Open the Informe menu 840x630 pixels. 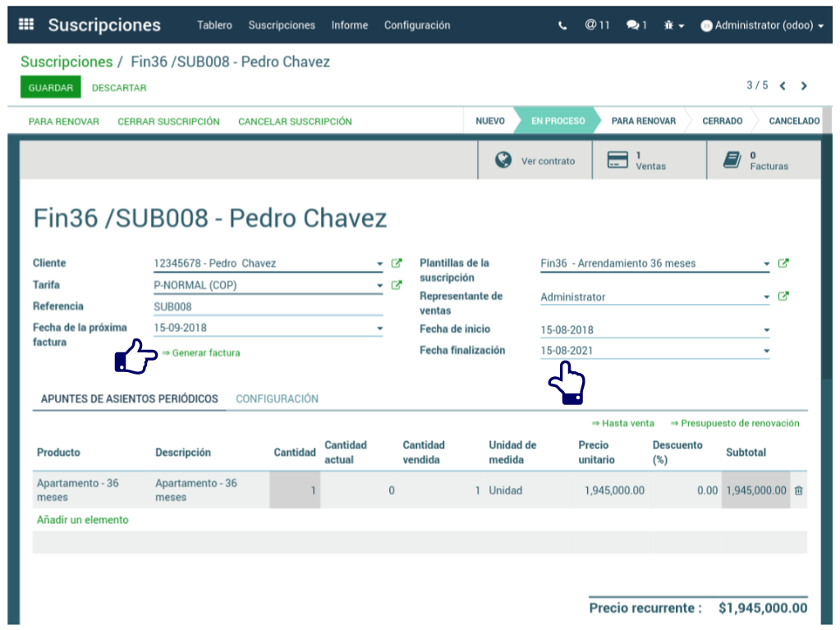(349, 25)
